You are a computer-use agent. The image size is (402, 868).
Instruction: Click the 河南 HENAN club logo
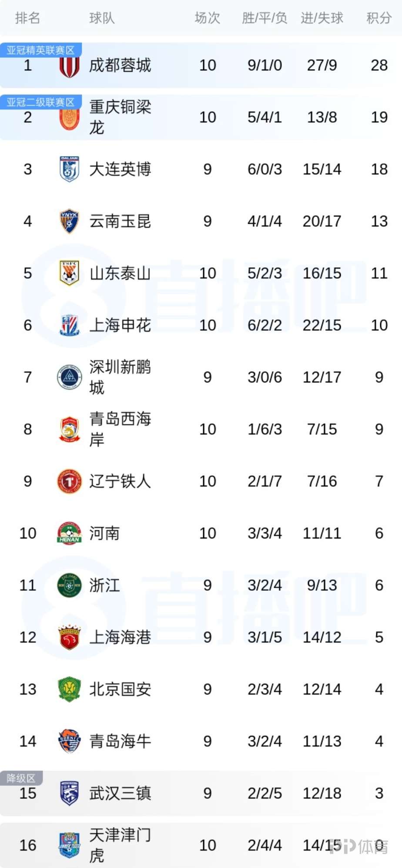click(x=69, y=533)
